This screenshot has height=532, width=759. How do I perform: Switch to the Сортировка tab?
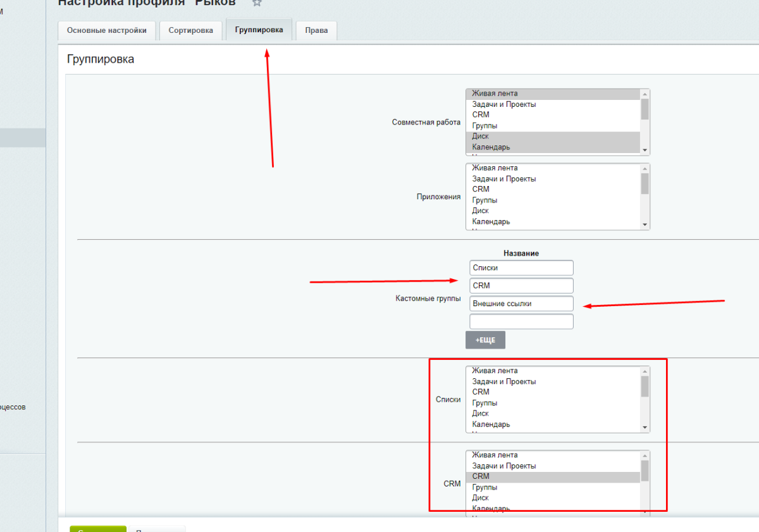click(x=190, y=30)
